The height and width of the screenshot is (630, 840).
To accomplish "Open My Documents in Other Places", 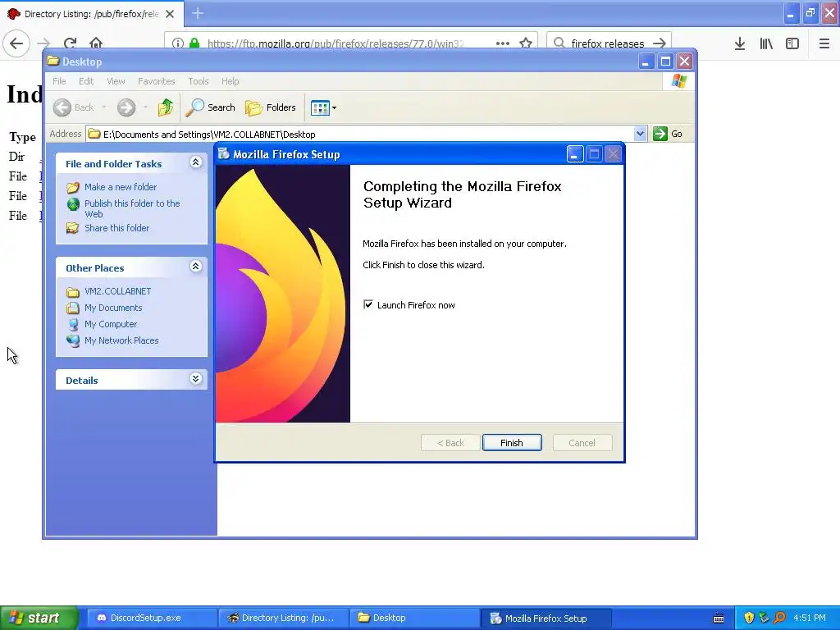I will 113,308.
